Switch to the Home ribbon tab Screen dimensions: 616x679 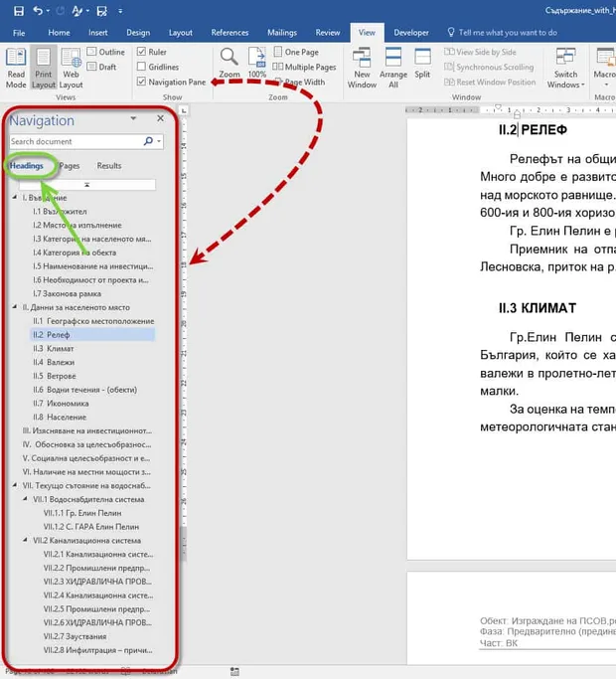(x=59, y=33)
